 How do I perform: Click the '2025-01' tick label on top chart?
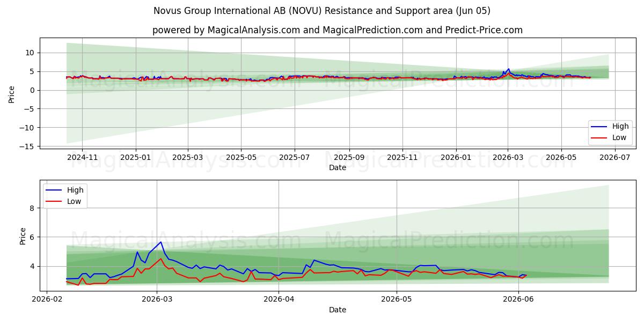pyautogui.click(x=136, y=157)
